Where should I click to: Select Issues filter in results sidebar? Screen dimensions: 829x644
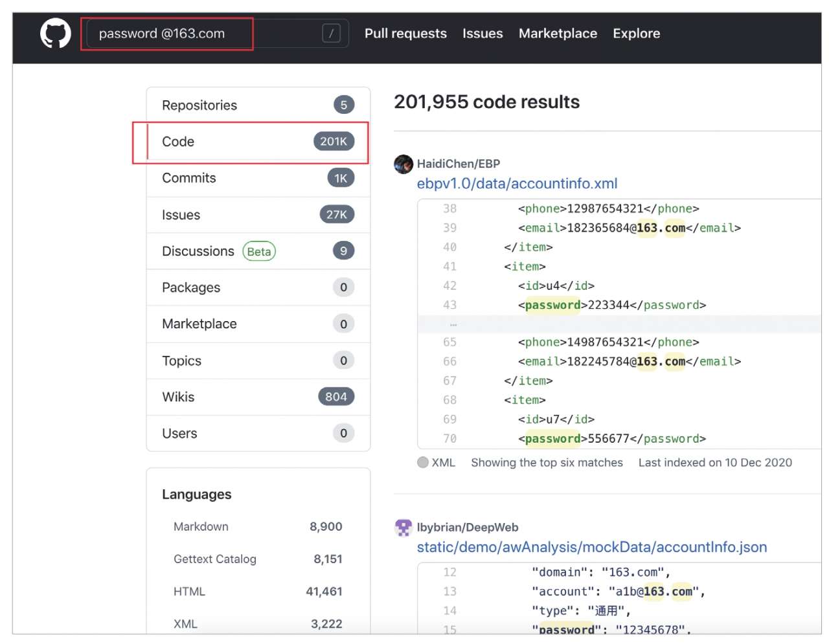tap(258, 214)
